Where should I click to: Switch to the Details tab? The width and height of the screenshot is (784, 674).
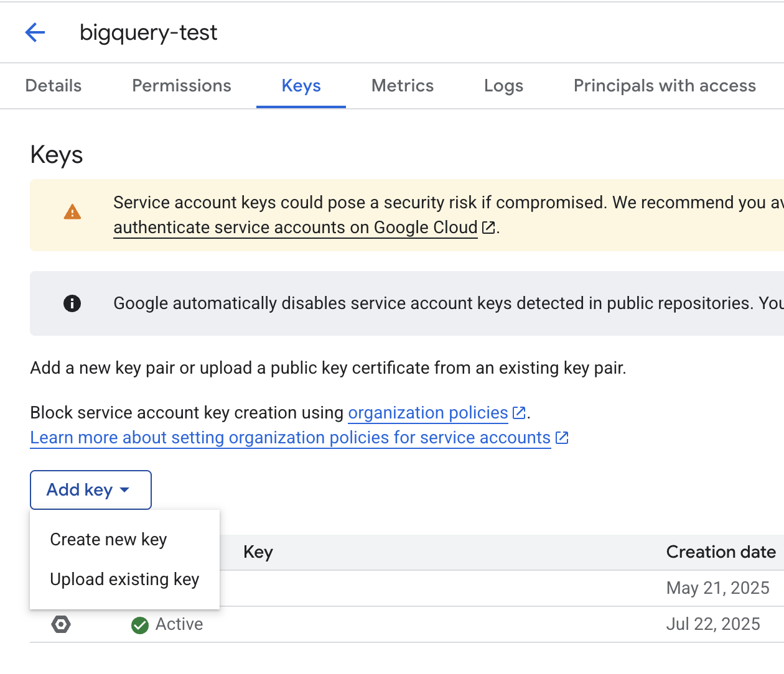(54, 86)
